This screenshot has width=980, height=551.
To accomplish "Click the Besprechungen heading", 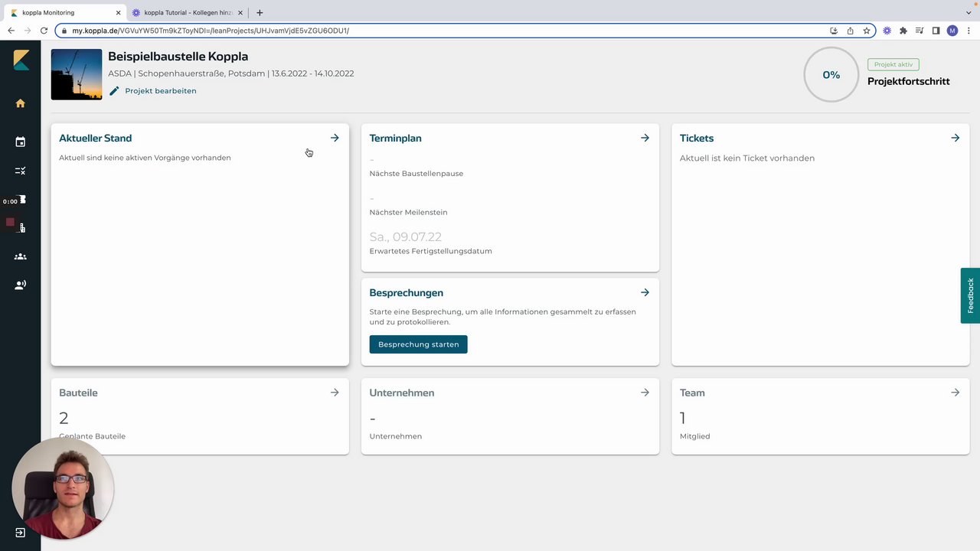I will point(406,293).
